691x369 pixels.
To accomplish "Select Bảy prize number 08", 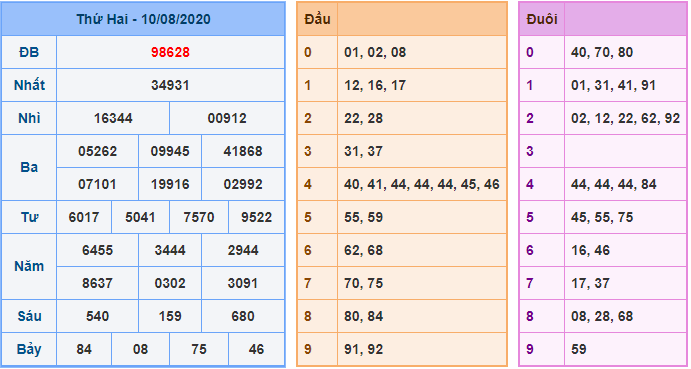I will click(x=140, y=349).
